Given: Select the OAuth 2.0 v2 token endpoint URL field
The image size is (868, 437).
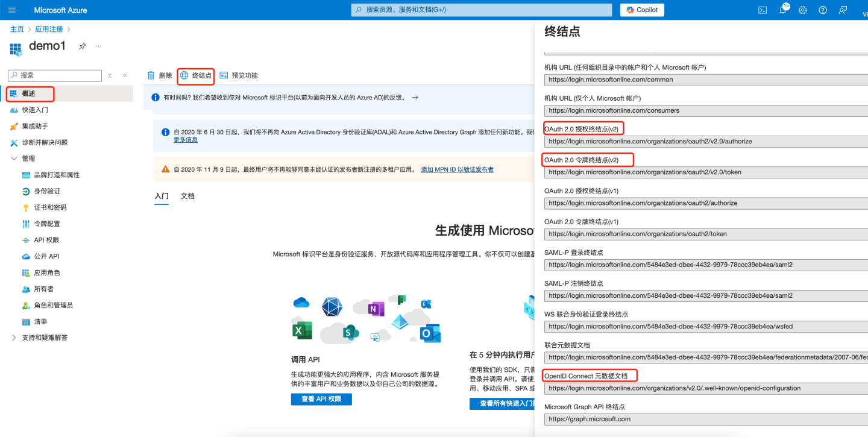Looking at the screenshot, I should (x=705, y=172).
